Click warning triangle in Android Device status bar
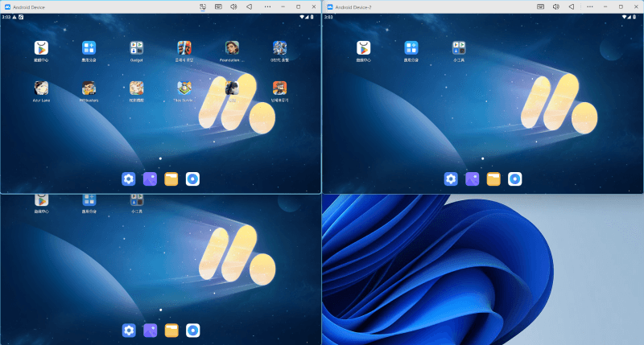The image size is (644, 345). [x=14, y=17]
